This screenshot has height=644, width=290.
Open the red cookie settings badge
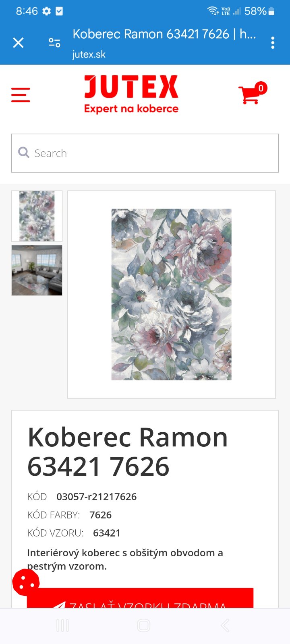(26, 582)
